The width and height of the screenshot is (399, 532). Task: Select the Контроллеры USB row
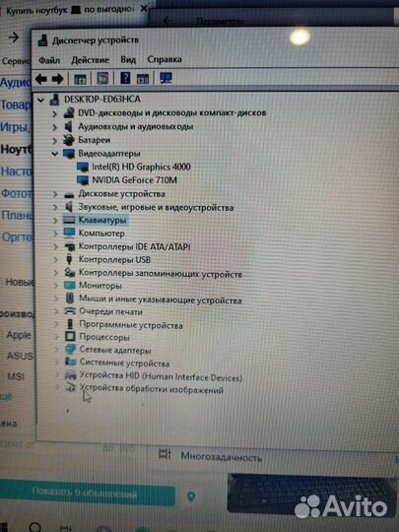click(114, 259)
